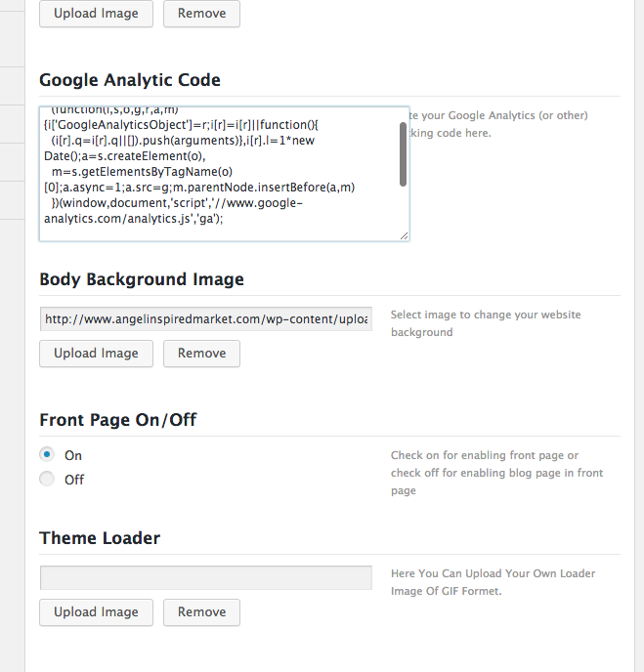The image size is (644, 672).
Task: Click Upload Image under Theme Loader
Action: (x=96, y=612)
